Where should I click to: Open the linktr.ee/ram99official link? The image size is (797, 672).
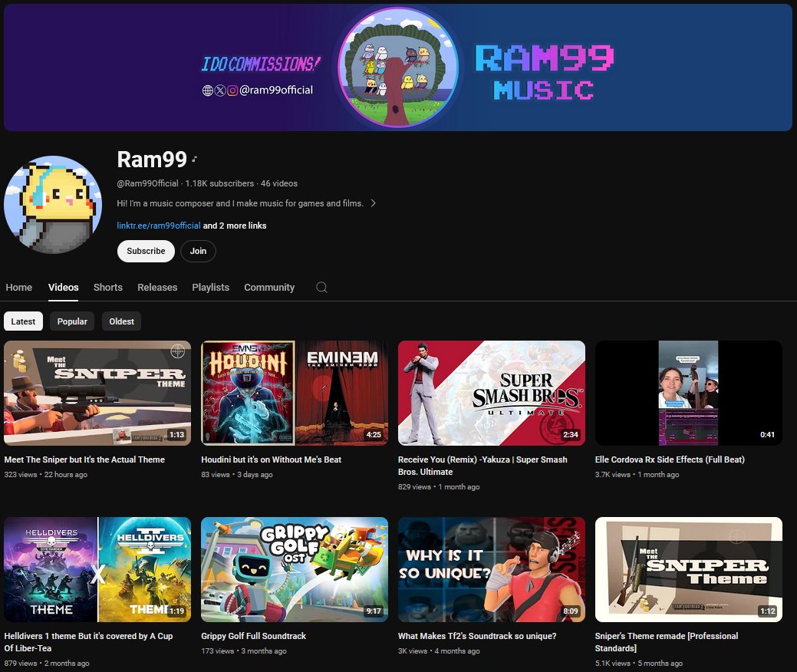[x=159, y=226]
